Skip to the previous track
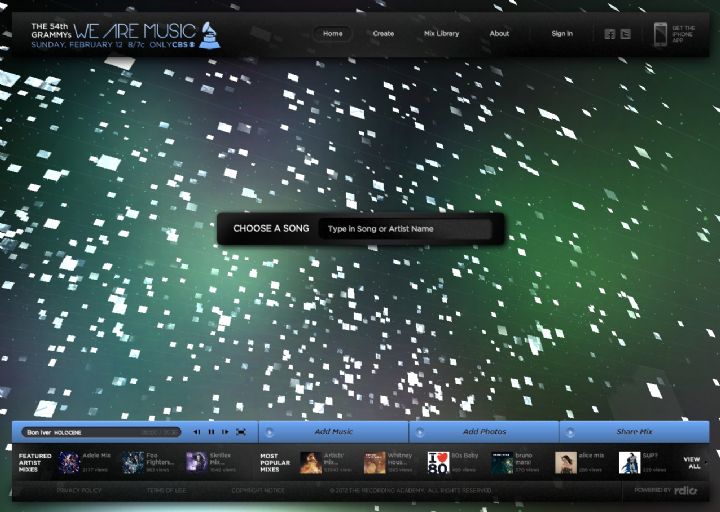 [197, 432]
